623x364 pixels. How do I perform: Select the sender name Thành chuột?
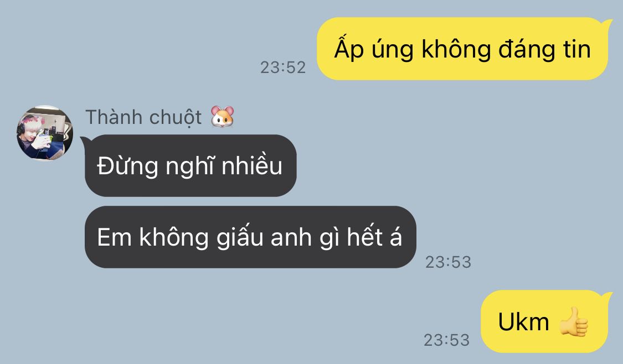pos(144,117)
